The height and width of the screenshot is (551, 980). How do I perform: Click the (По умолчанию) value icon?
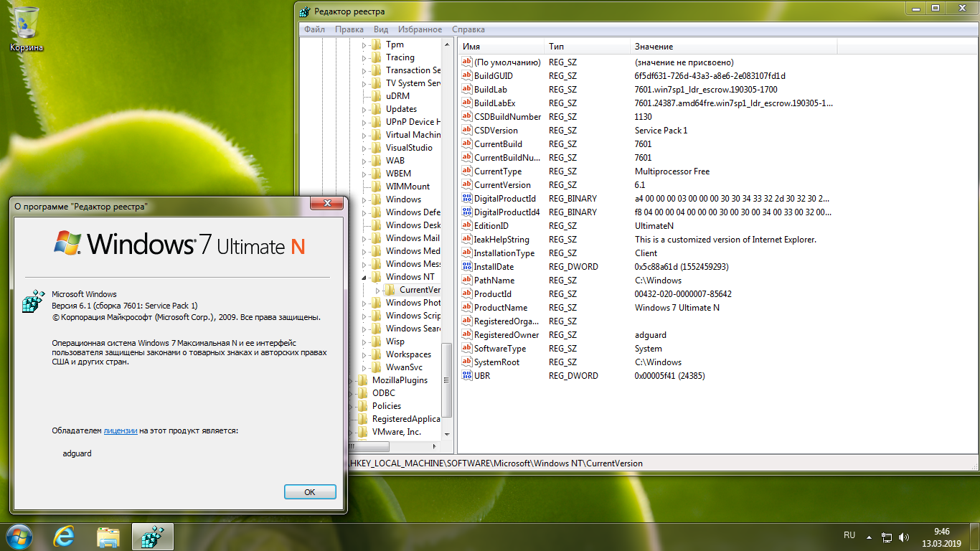click(467, 62)
